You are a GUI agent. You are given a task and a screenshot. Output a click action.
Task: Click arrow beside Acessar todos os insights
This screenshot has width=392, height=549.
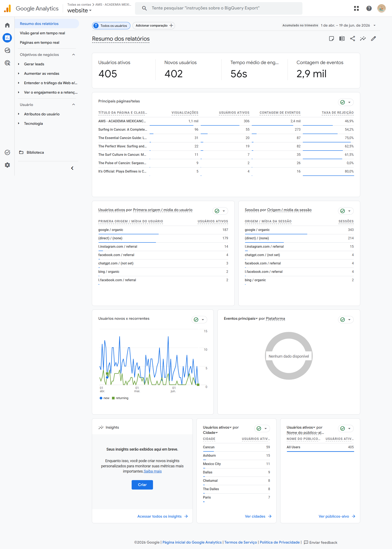click(x=186, y=516)
